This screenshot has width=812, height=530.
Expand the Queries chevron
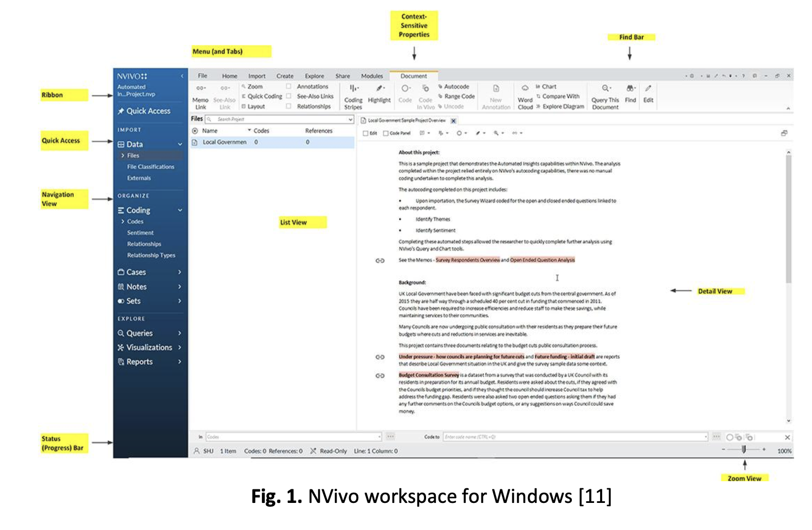pos(179,333)
